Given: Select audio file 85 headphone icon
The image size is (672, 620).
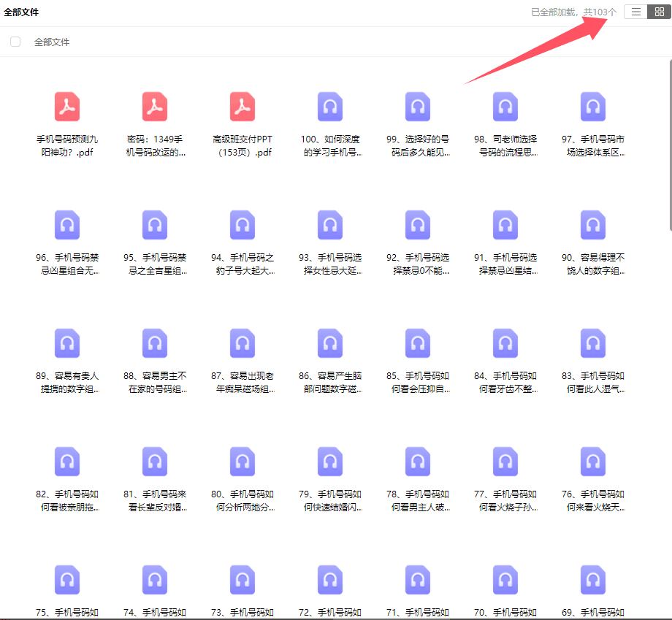Looking at the screenshot, I should pos(418,343).
